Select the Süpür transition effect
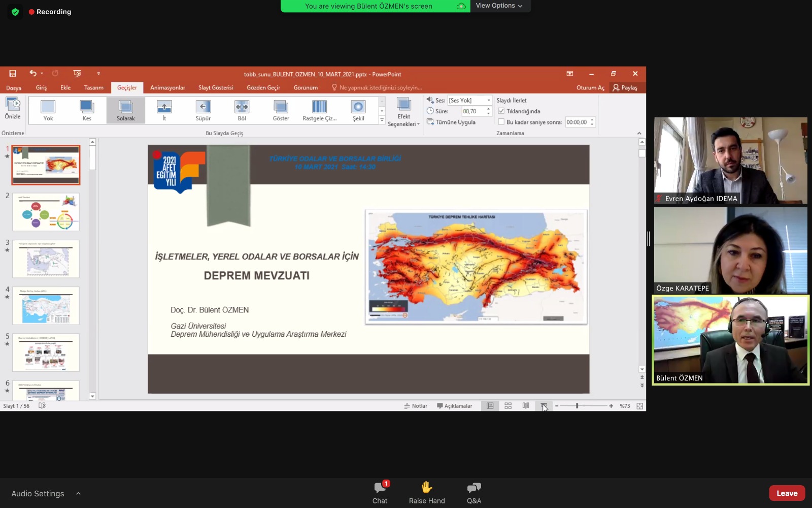The image size is (812, 508). [x=203, y=110]
